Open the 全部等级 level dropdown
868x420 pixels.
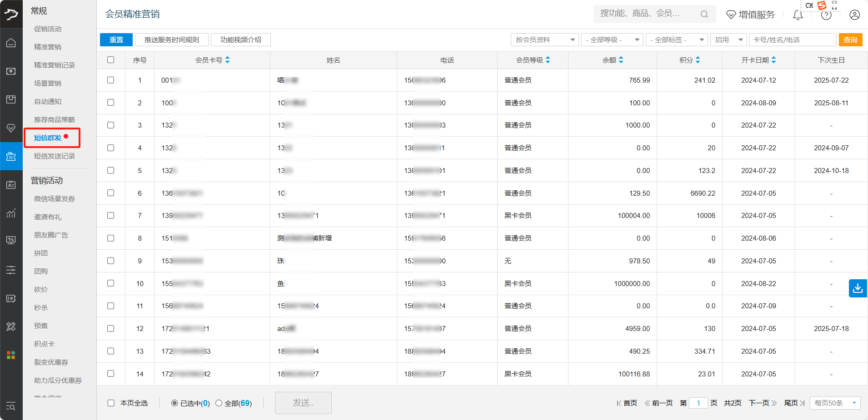point(612,40)
